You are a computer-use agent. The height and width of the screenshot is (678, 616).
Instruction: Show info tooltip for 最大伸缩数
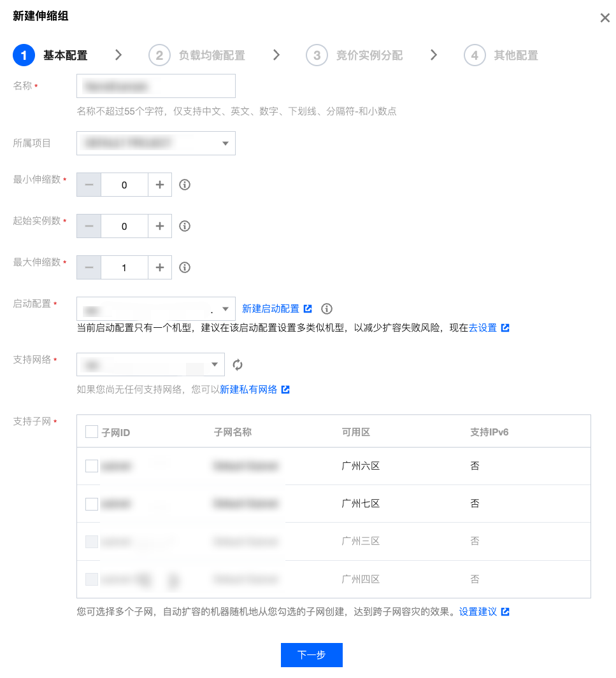click(x=185, y=267)
